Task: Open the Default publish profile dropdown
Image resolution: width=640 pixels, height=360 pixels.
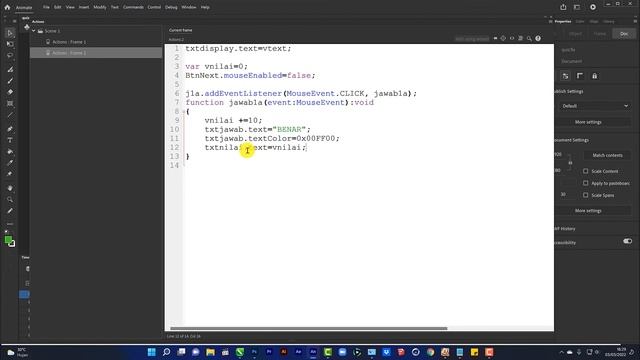Action: (594, 106)
